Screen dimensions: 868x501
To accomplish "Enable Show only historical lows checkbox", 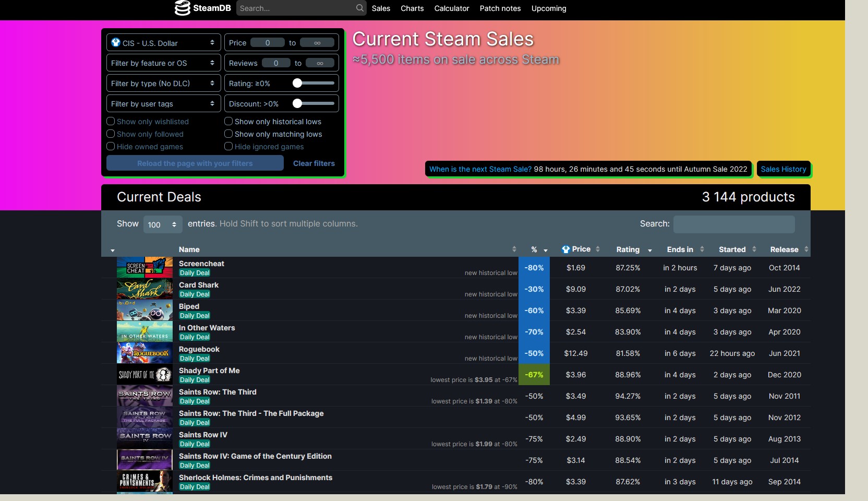I will (x=228, y=121).
